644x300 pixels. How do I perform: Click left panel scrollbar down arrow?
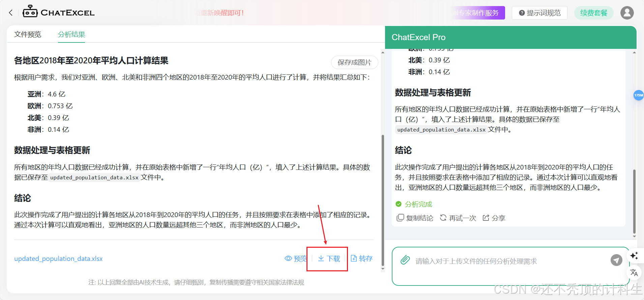point(383,269)
